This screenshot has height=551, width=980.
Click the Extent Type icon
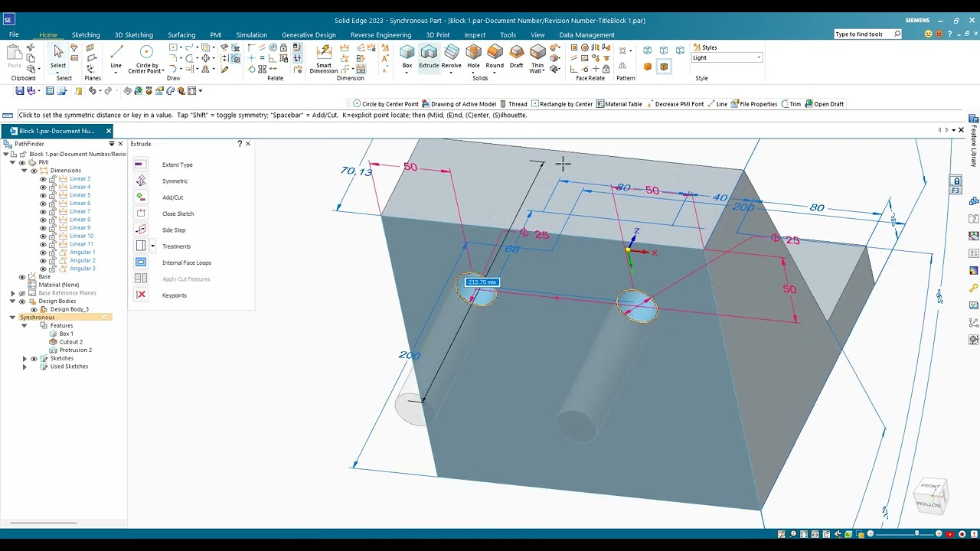point(140,165)
